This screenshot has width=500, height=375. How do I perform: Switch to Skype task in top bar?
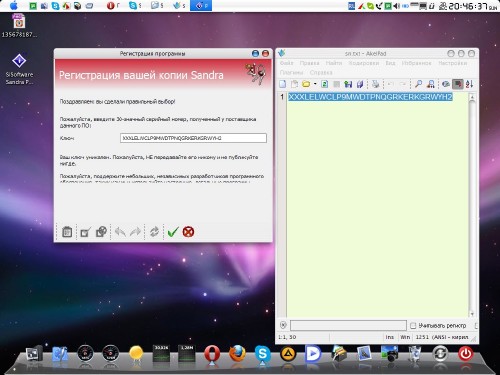[x=135, y=5]
